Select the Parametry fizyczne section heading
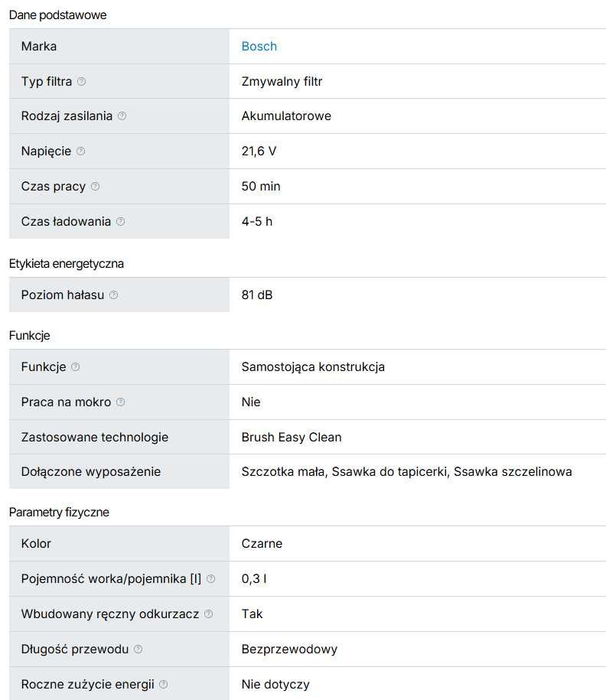Image resolution: width=606 pixels, height=700 pixels. point(59,512)
